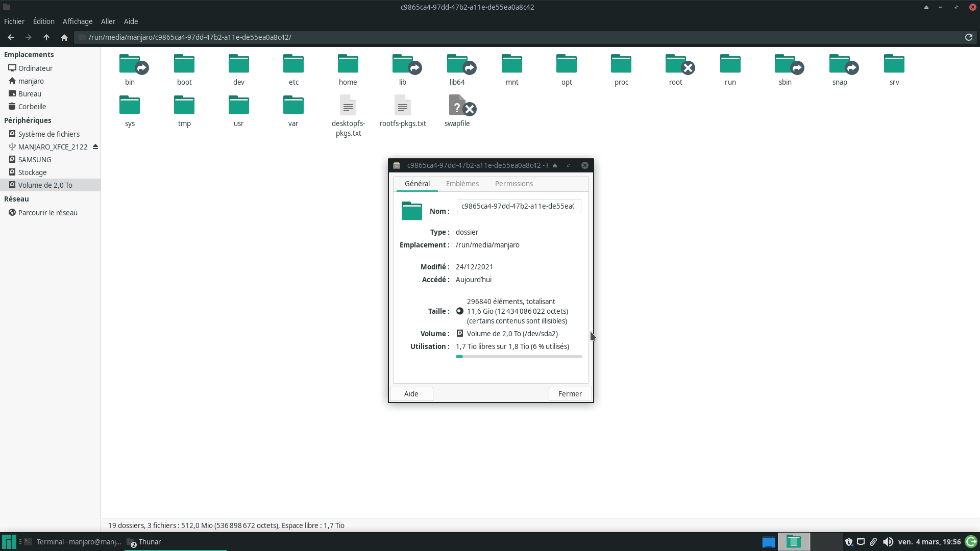
Task: Click the disk usage progress bar
Action: 519,357
